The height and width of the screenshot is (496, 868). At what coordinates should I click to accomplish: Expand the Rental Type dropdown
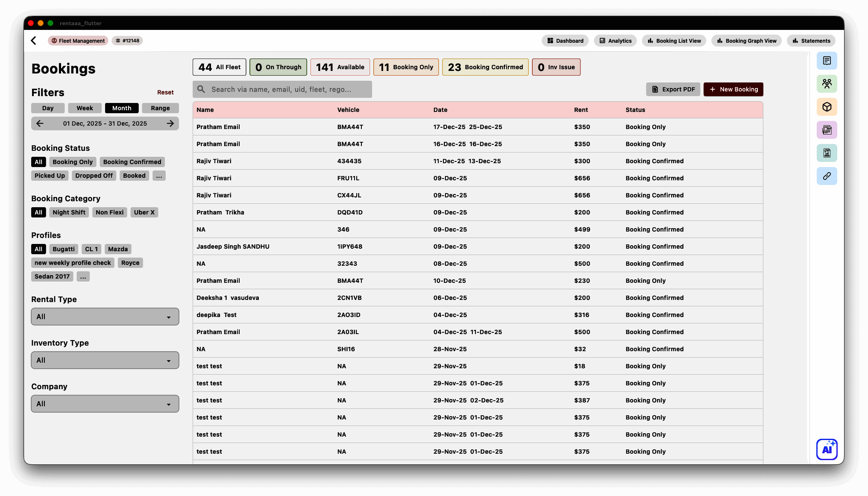pyautogui.click(x=105, y=317)
